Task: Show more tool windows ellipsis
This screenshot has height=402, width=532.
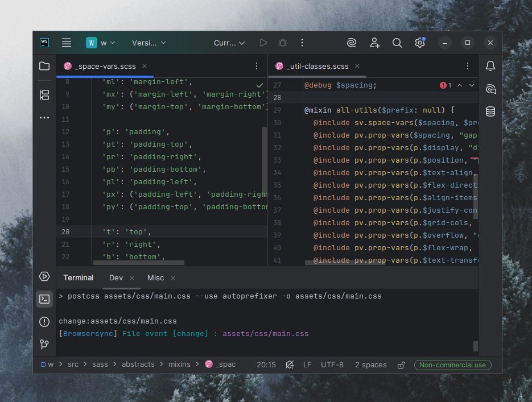Action: [44, 118]
